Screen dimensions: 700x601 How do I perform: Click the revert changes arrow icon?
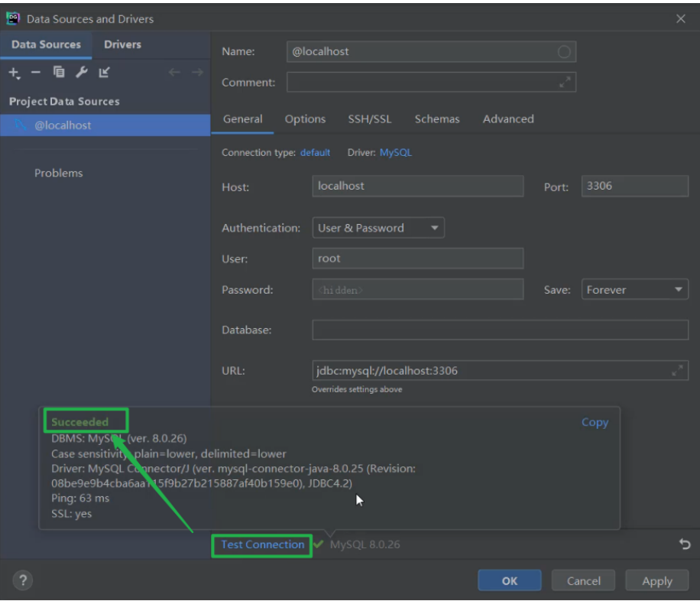pyautogui.click(x=685, y=544)
